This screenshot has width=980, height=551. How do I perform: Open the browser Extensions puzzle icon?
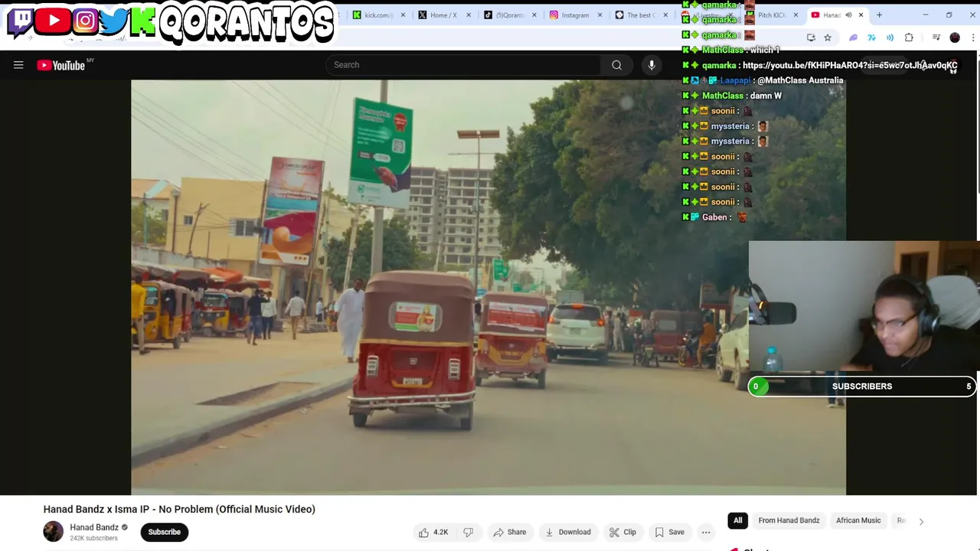tap(909, 37)
